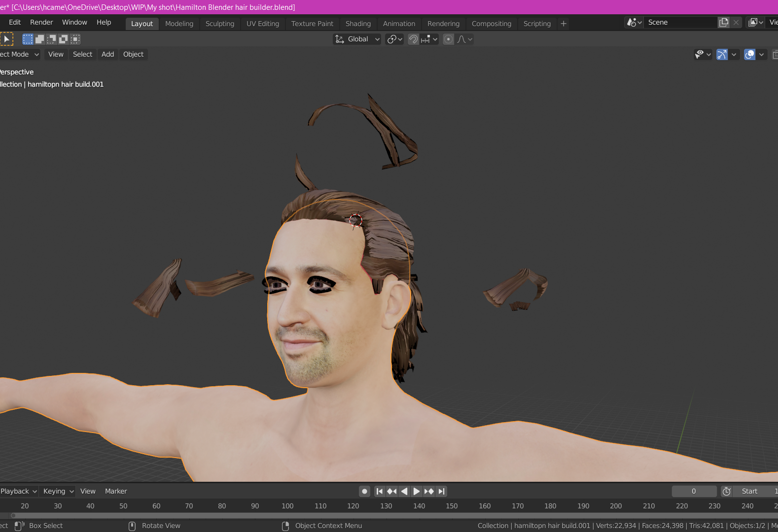The image size is (778, 532).
Task: Delete scene with the X icon
Action: [736, 22]
